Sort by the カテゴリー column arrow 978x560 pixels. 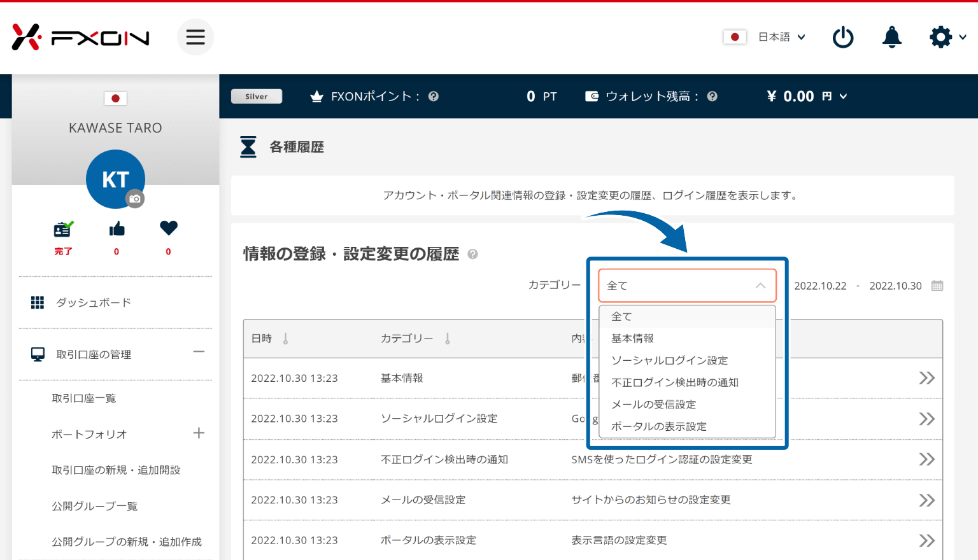pos(448,339)
